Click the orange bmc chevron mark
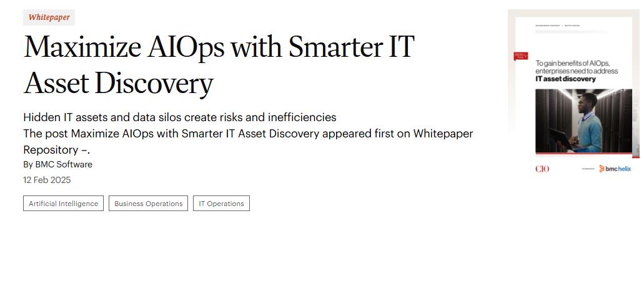 (602, 169)
